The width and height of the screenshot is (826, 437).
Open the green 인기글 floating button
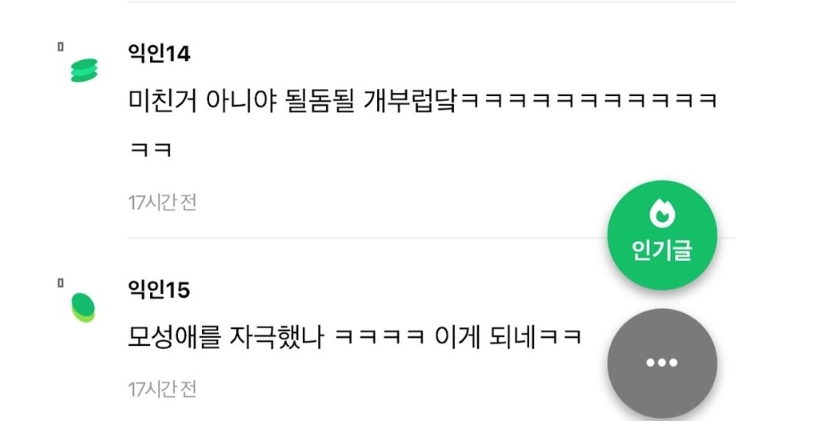click(662, 235)
